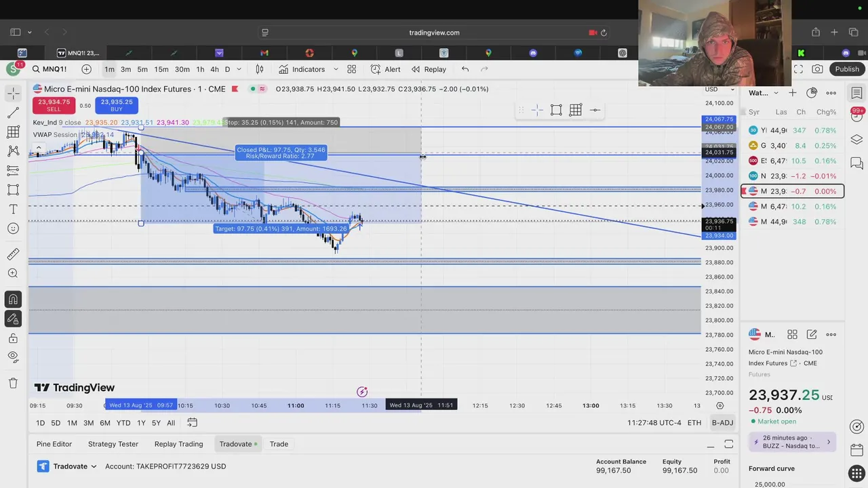Select the 1D date range
The height and width of the screenshot is (488, 868).
coord(40,423)
